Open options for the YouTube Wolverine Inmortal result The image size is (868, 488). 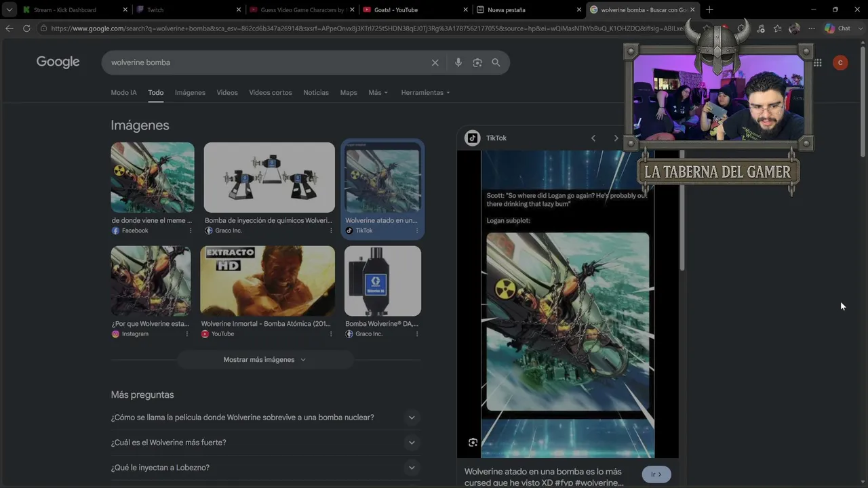point(331,334)
